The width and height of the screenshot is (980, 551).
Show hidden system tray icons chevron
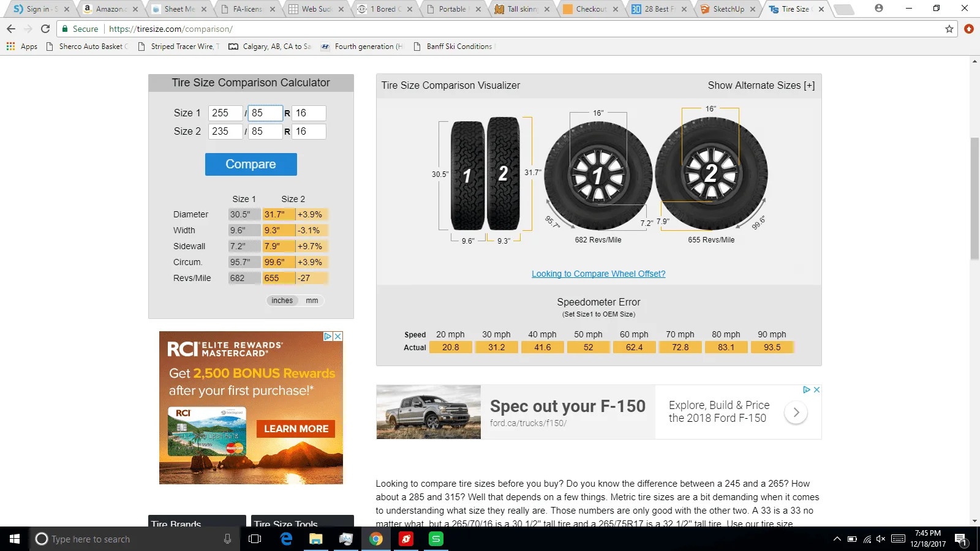click(837, 539)
